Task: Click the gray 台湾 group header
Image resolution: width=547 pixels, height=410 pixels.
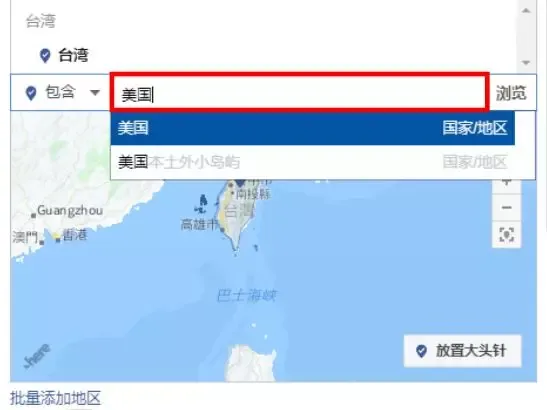Action: click(41, 21)
